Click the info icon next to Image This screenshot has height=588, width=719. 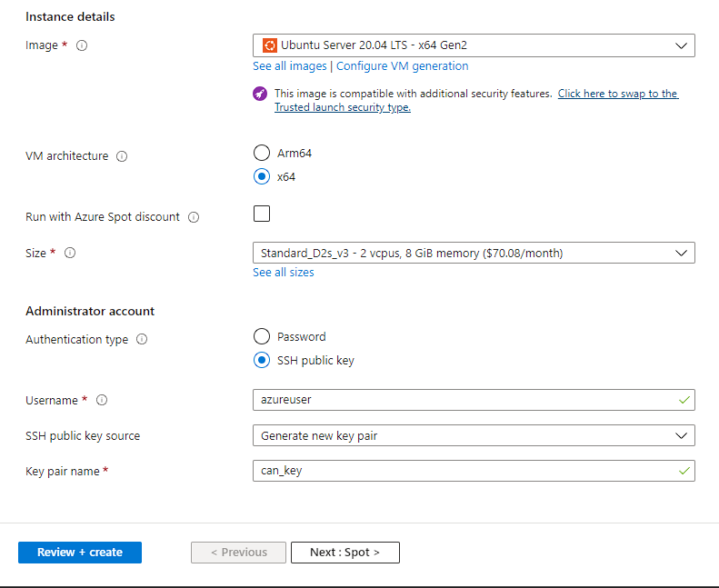[x=82, y=45]
